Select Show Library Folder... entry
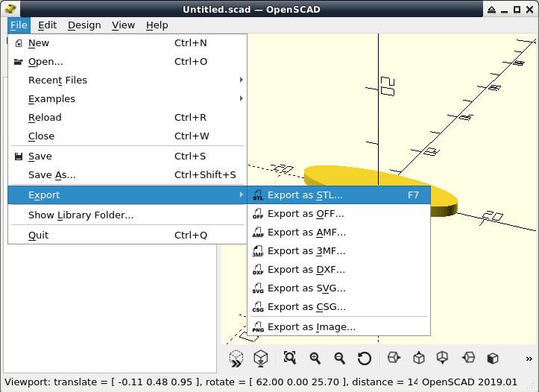539x392 pixels. pyautogui.click(x=127, y=215)
